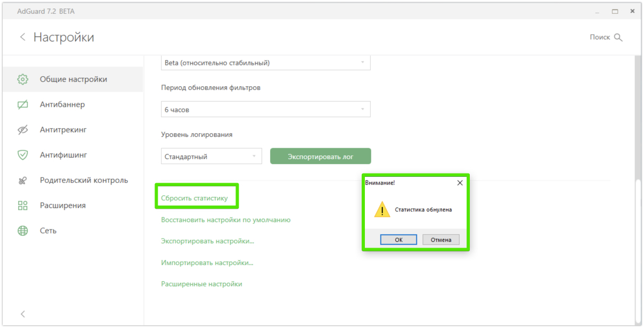Close the AdGuard window
The image size is (644, 328).
click(x=632, y=11)
